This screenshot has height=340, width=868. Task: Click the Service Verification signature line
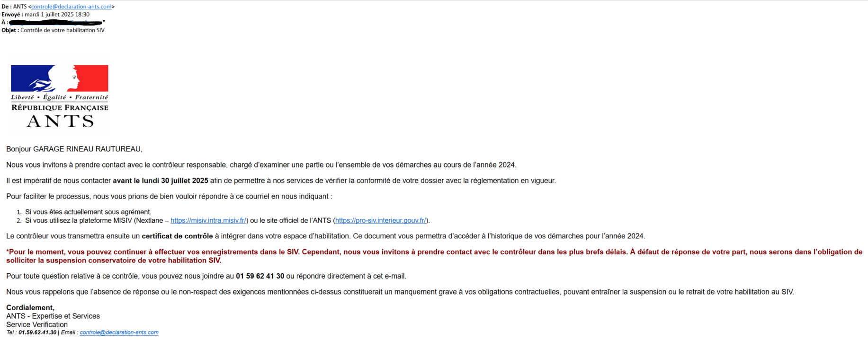pyautogui.click(x=37, y=325)
